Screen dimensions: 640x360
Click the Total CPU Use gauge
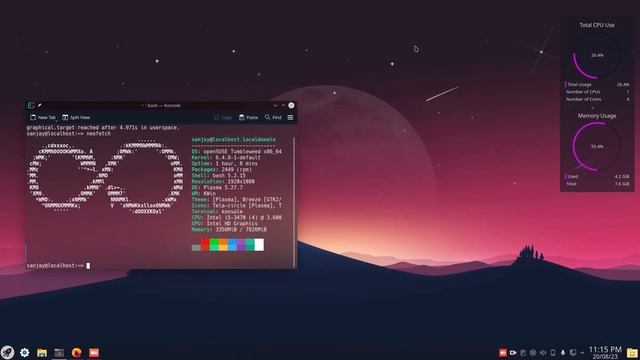coord(597,55)
